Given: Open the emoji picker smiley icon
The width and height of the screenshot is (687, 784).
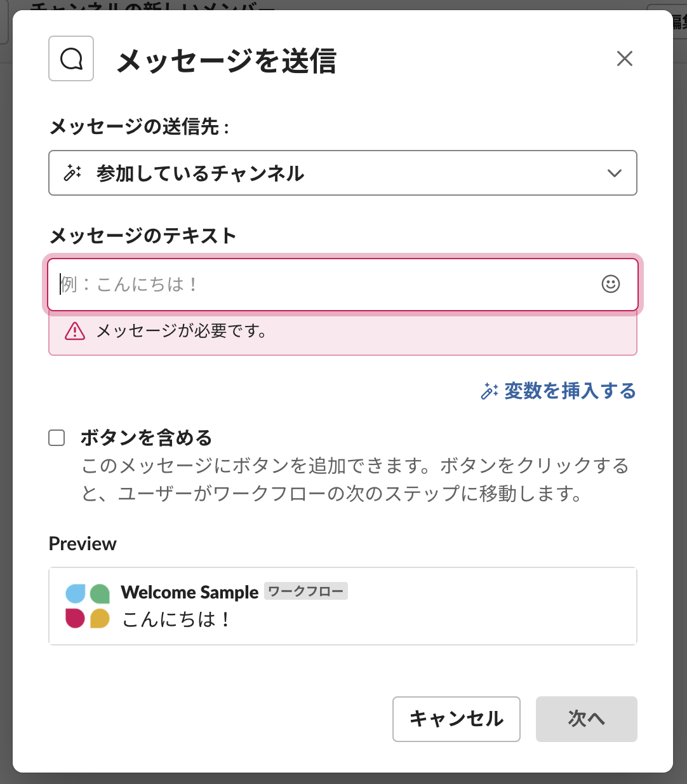Looking at the screenshot, I should pyautogui.click(x=611, y=284).
